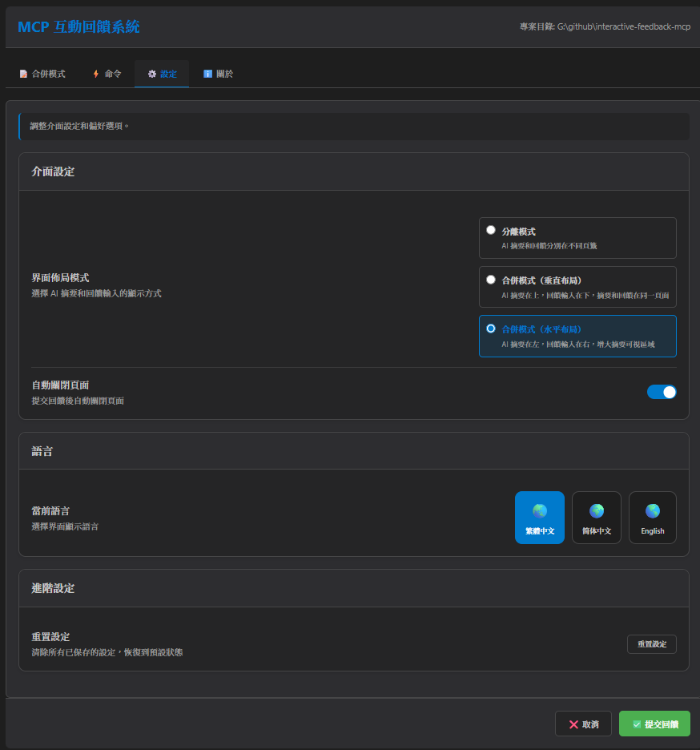Click the globe icon above 繁體中文

coord(539,509)
